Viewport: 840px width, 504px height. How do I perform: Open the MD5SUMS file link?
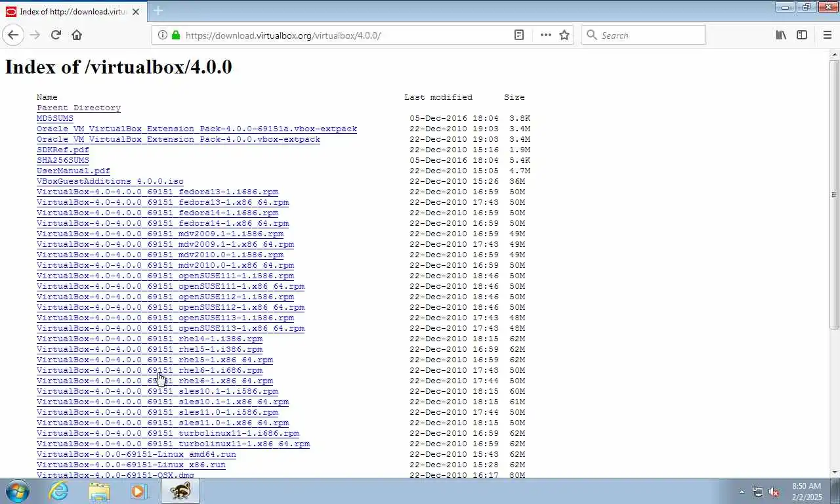coord(55,118)
